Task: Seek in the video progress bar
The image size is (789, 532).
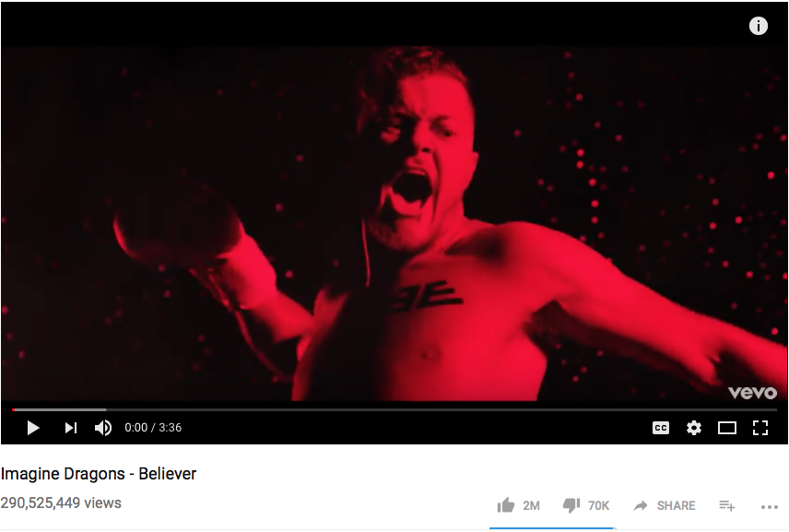Action: [x=394, y=409]
